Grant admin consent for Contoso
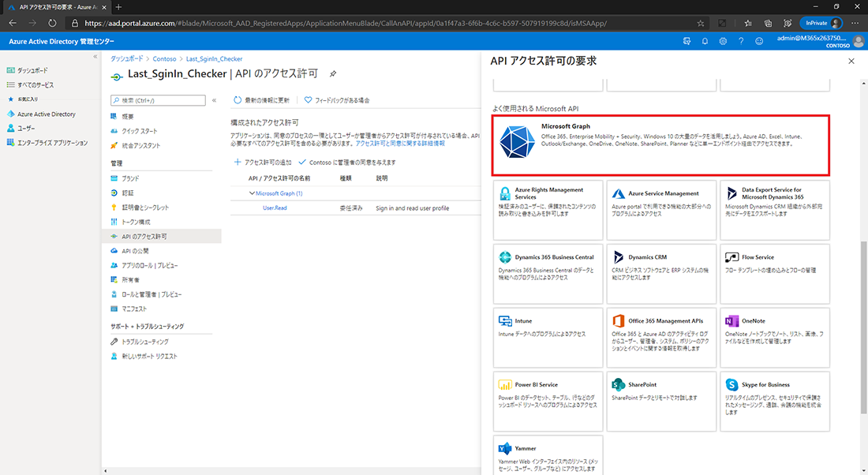Screen dimensions: 868x475 pyautogui.click(x=347, y=163)
